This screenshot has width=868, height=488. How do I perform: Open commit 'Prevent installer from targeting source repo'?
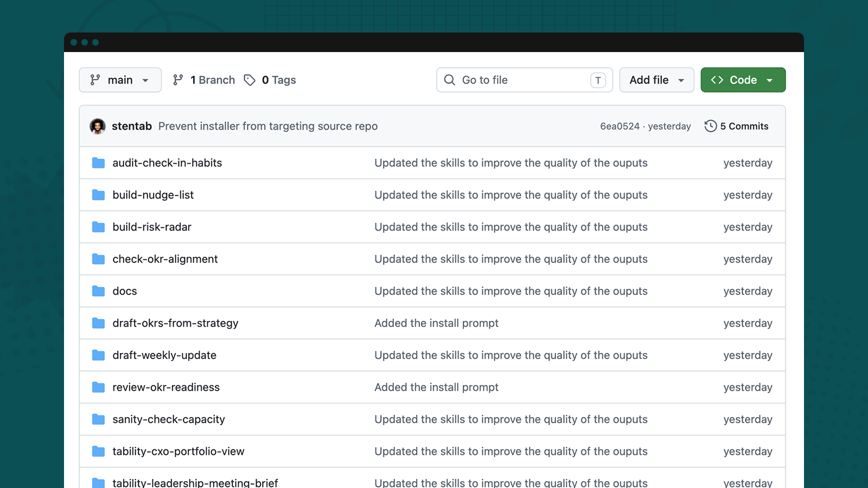268,126
